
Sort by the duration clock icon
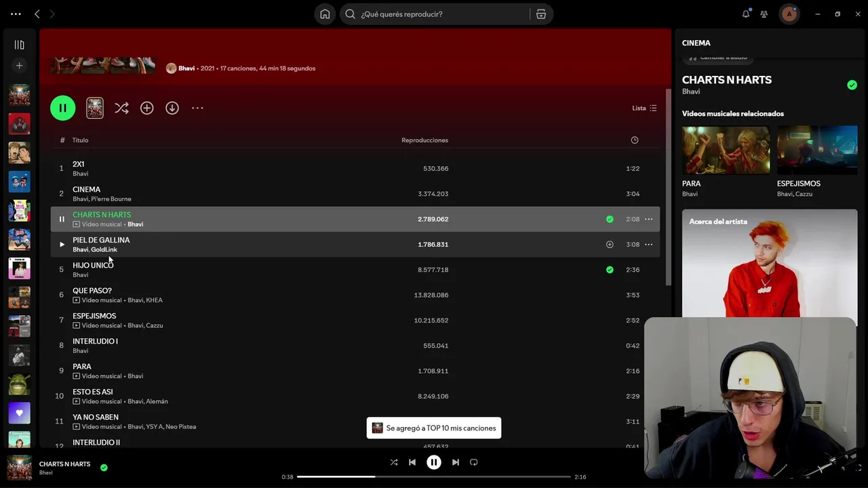click(635, 140)
